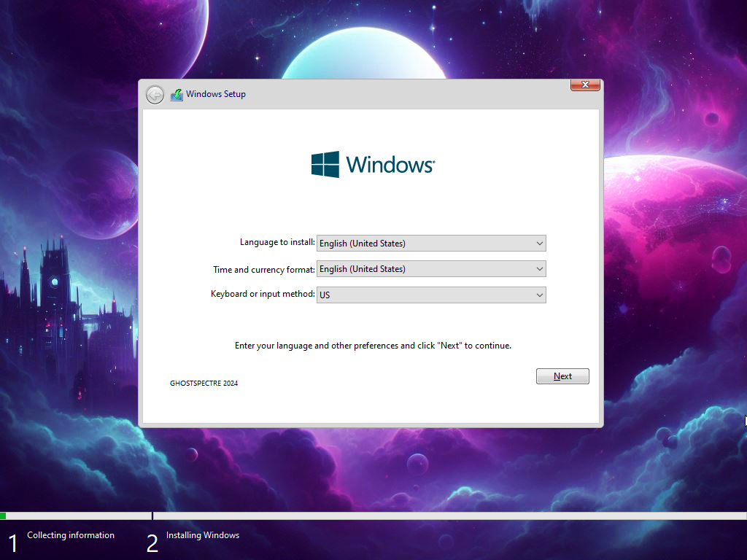Click the GHOSTSPECTRE 2024 text
Screen dimensions: 747x560
[204, 384]
